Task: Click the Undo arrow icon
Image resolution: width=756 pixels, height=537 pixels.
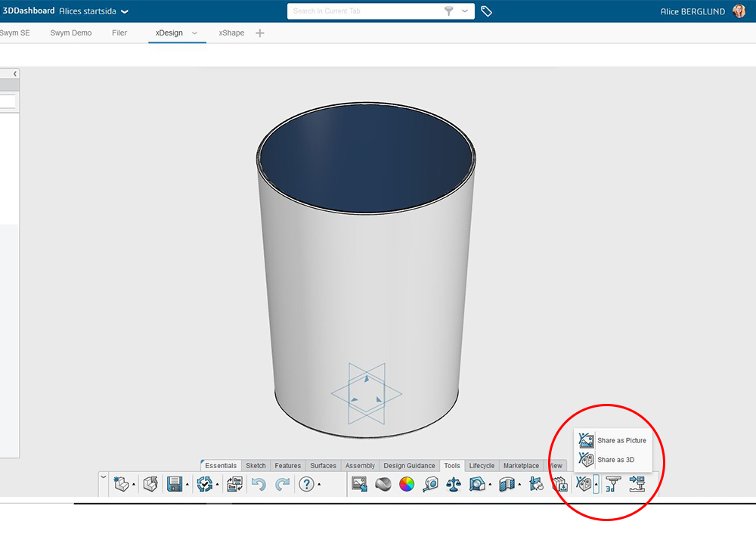Action: tap(259, 485)
